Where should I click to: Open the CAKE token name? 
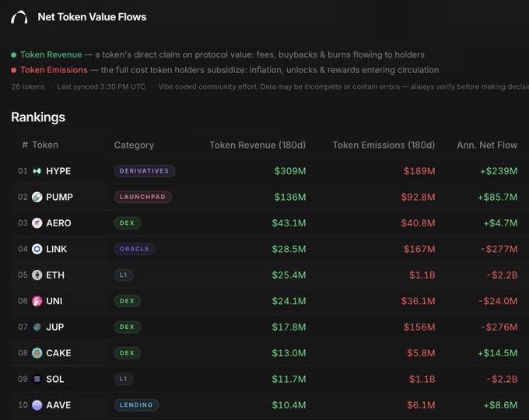pyautogui.click(x=58, y=353)
